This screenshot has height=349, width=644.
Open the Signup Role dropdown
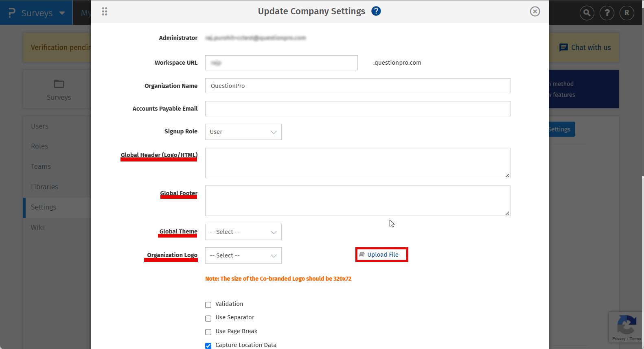pos(243,132)
